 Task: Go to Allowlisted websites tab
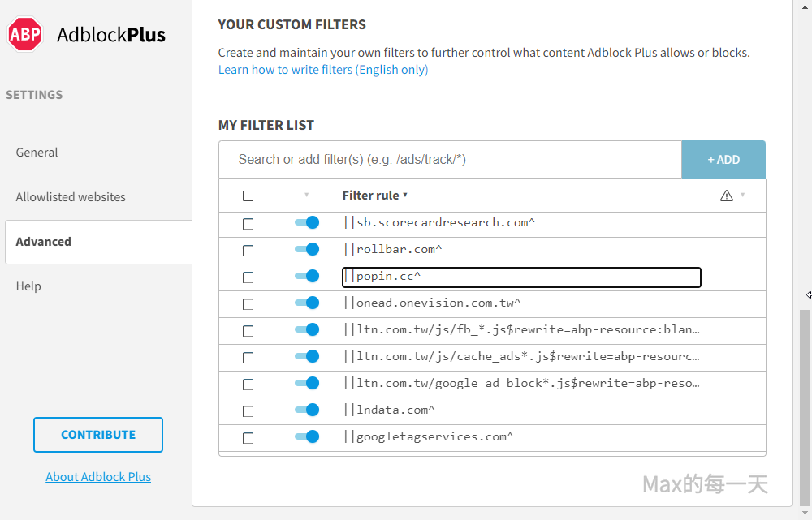tap(71, 197)
